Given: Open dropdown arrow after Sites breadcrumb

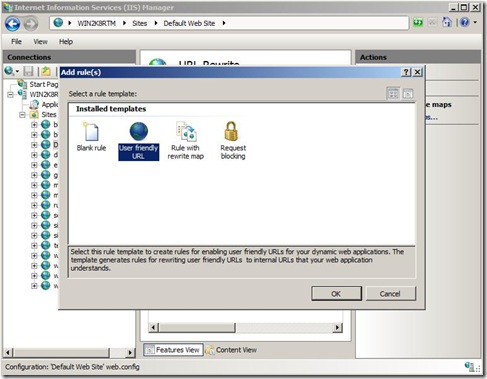Looking at the screenshot, I should click(x=155, y=23).
